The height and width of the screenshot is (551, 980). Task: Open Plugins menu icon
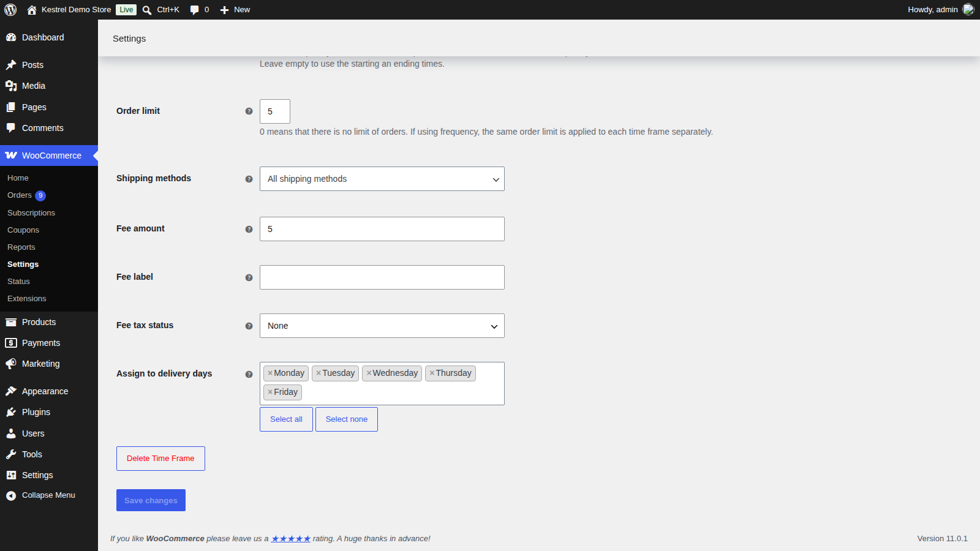pyautogui.click(x=11, y=412)
